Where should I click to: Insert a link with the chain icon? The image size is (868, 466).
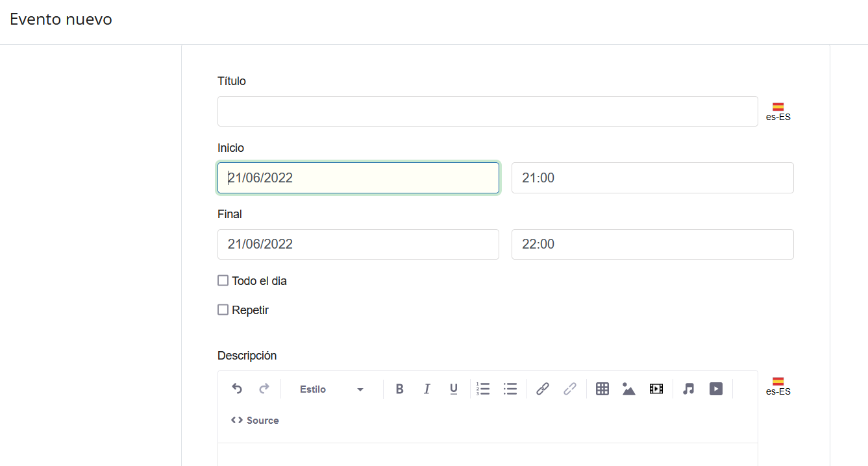pos(543,389)
